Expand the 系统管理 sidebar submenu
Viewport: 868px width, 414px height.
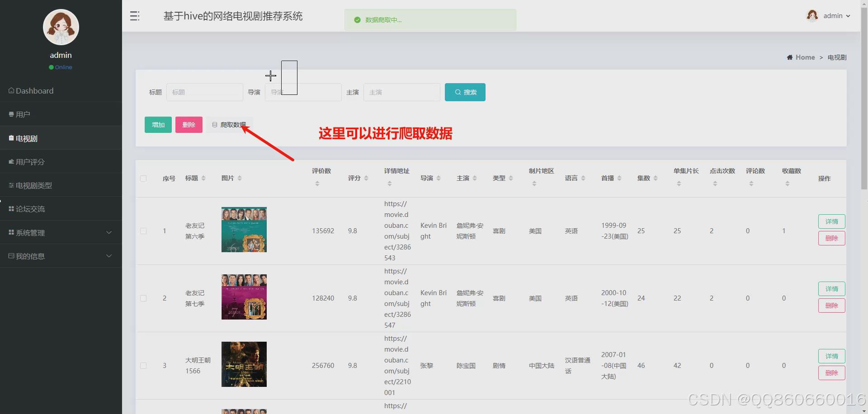click(x=61, y=232)
